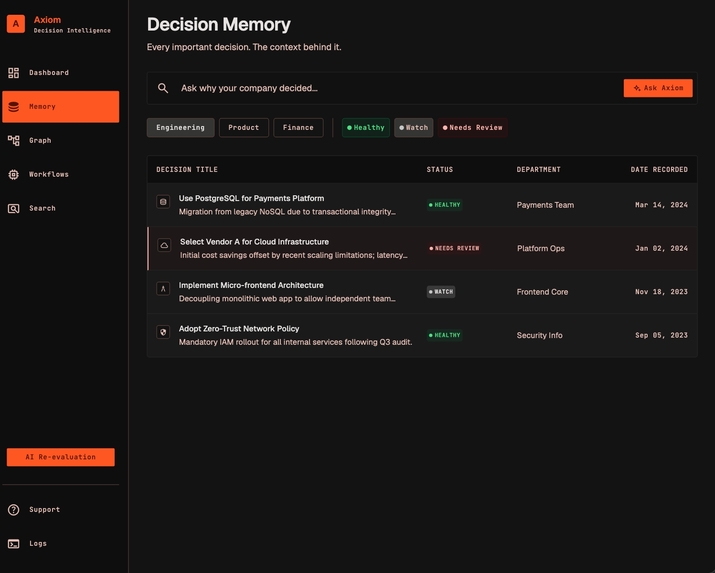This screenshot has width=715, height=573.
Task: Toggle the Product filter chip
Action: 244,128
